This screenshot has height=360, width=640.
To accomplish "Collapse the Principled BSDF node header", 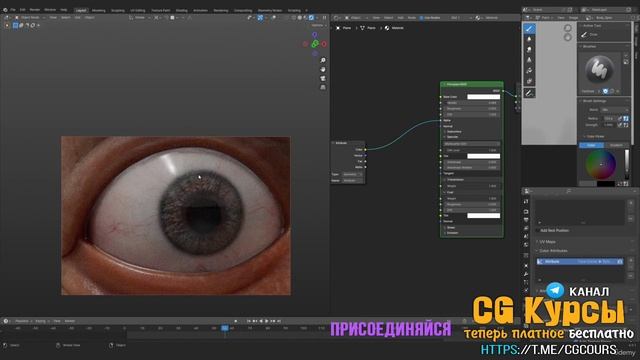I will tap(444, 84).
